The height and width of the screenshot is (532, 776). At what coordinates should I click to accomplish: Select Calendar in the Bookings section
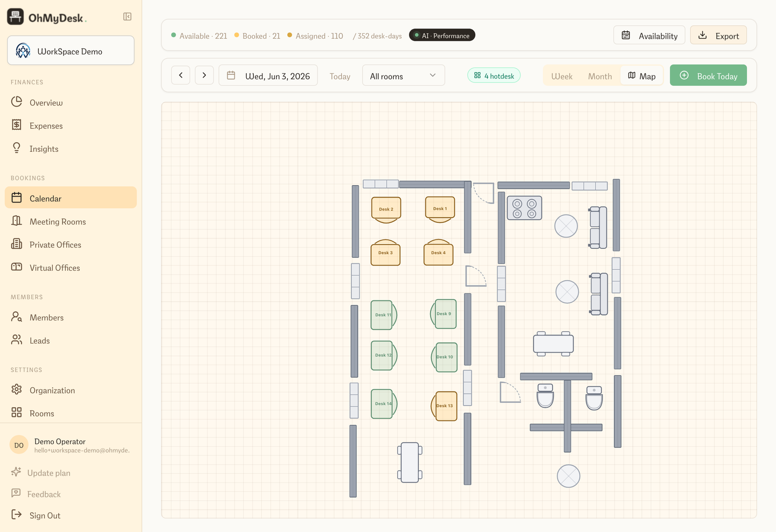tap(71, 198)
